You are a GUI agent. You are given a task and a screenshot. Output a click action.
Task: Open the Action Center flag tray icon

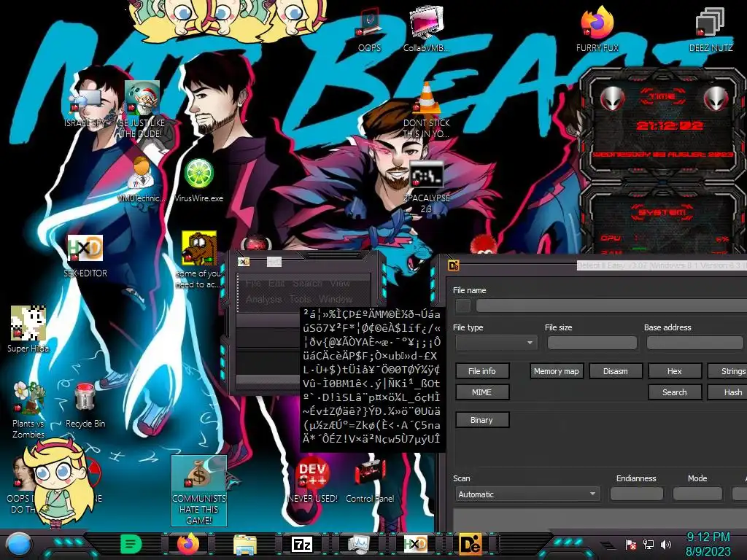631,544
